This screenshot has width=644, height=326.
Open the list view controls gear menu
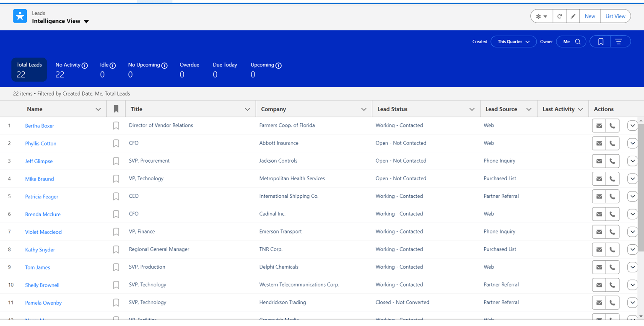click(541, 16)
